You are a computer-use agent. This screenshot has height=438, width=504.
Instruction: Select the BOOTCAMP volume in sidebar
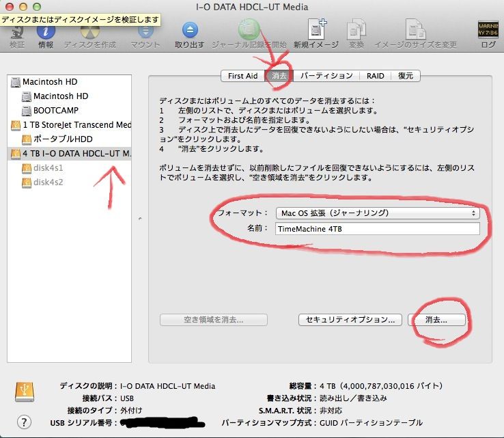pos(69,111)
